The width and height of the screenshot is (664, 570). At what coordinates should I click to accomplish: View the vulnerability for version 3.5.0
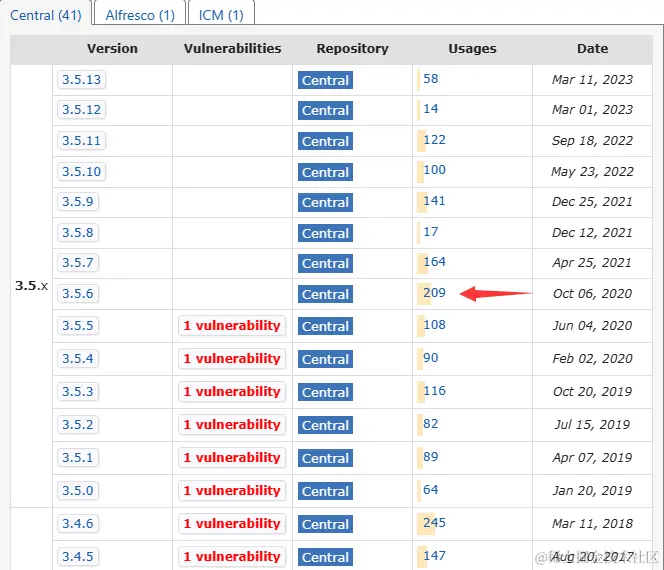[x=232, y=491]
